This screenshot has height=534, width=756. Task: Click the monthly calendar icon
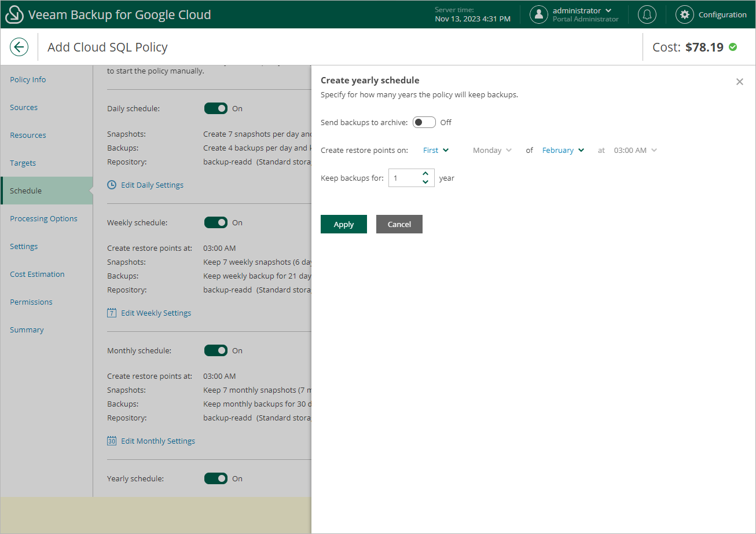[112, 441]
